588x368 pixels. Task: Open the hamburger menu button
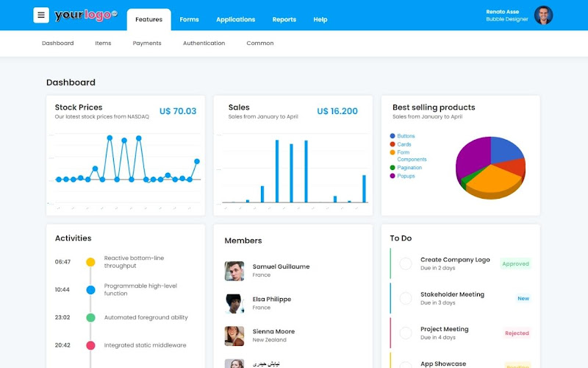point(41,15)
